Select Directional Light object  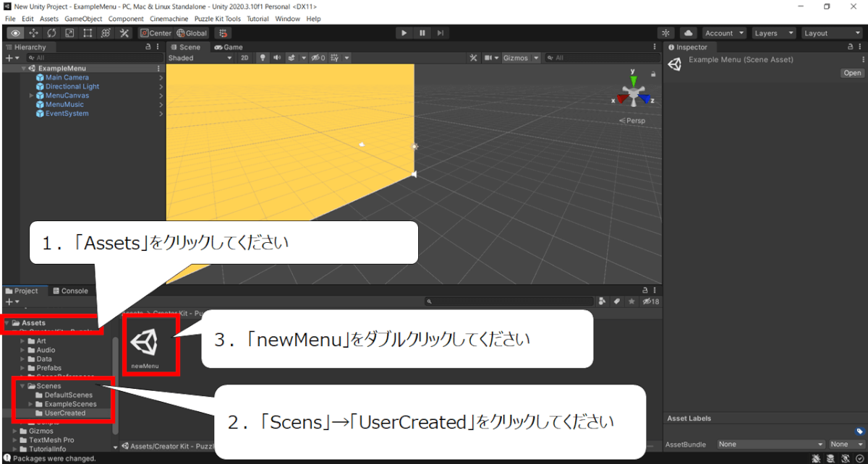click(x=72, y=86)
